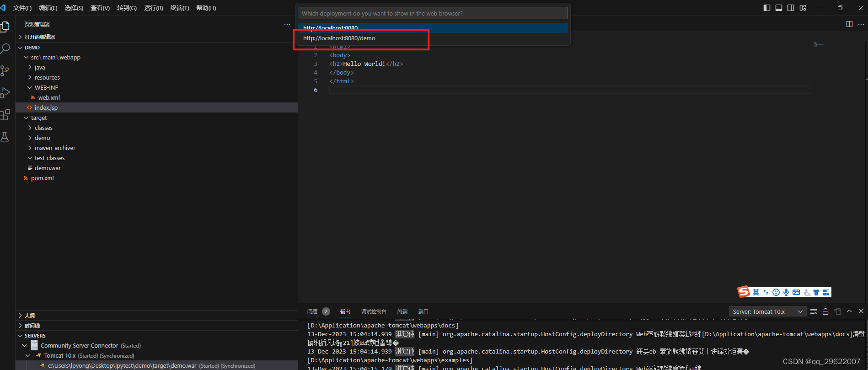
Task: Switch to the 输出 tab
Action: 345,311
